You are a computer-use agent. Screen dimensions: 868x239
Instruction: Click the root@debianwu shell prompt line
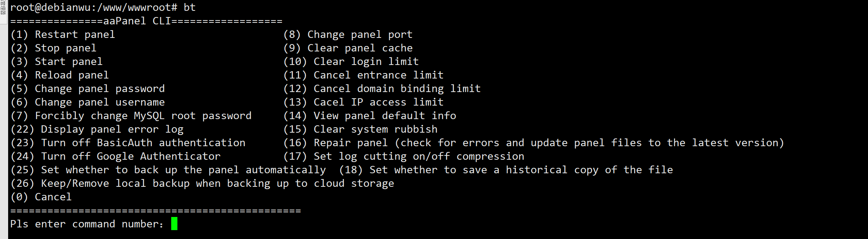103,7
